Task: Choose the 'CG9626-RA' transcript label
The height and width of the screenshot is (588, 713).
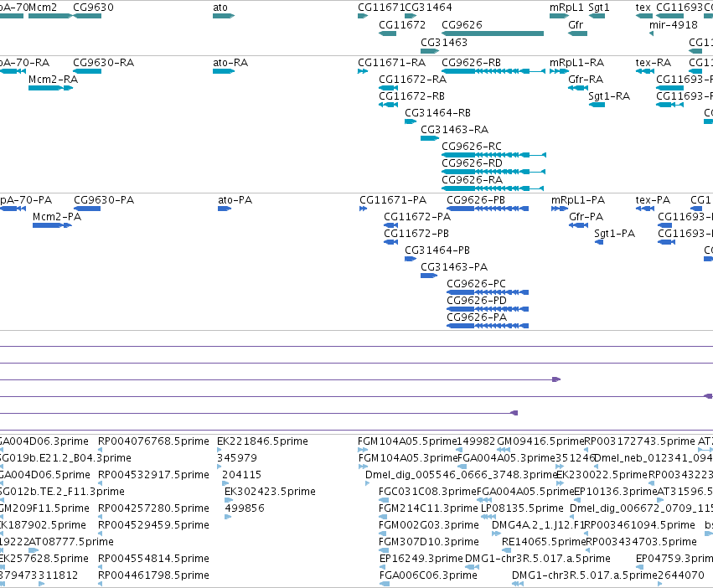Action: 472,180
